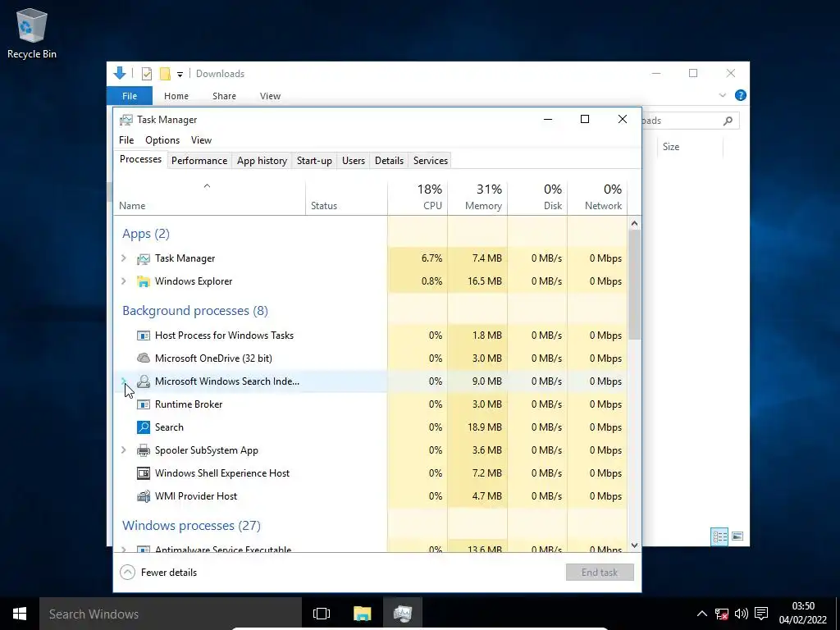The width and height of the screenshot is (840, 630).
Task: Open File Explorer from the taskbar
Action: (362, 614)
